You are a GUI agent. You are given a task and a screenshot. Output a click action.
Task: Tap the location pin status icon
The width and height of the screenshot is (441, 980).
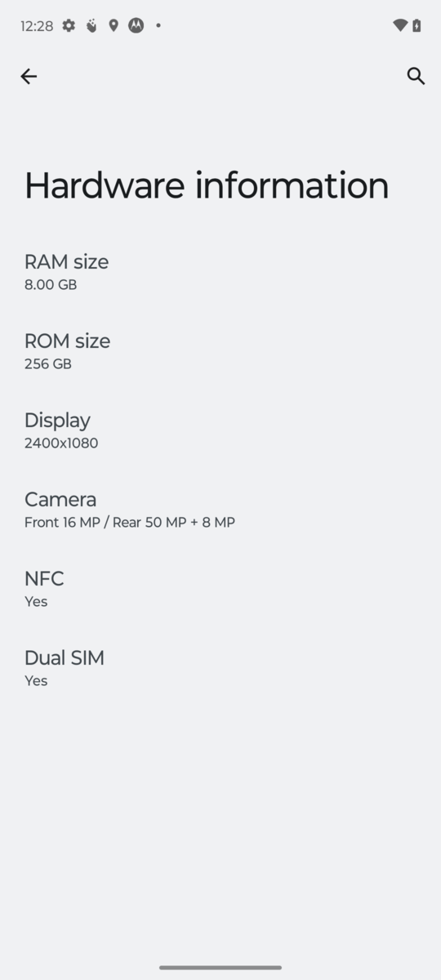[114, 25]
